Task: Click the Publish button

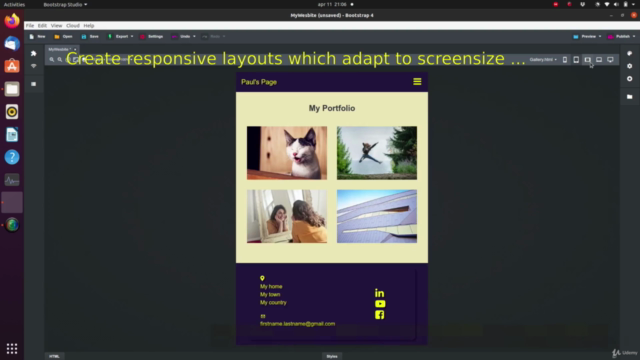Action: click(619, 36)
